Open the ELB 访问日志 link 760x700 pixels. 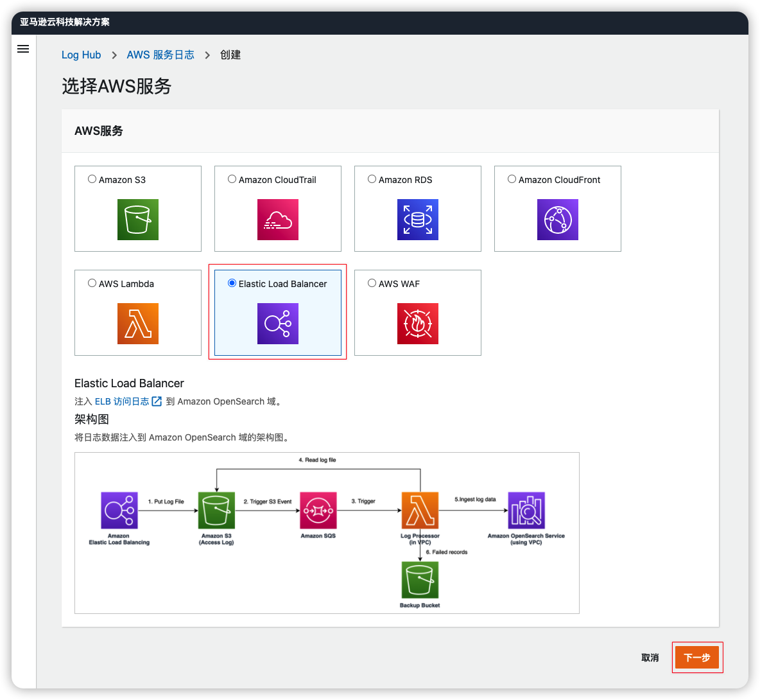[122, 401]
